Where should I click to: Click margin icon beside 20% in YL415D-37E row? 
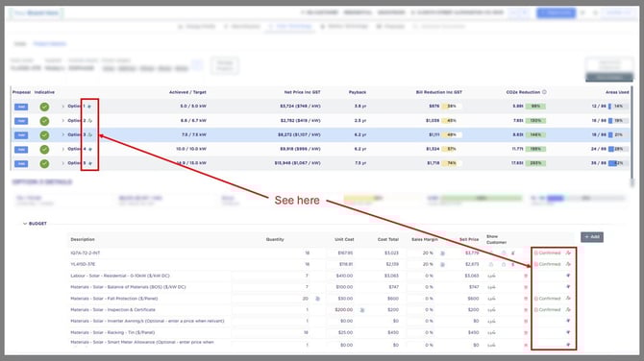[x=442, y=265]
